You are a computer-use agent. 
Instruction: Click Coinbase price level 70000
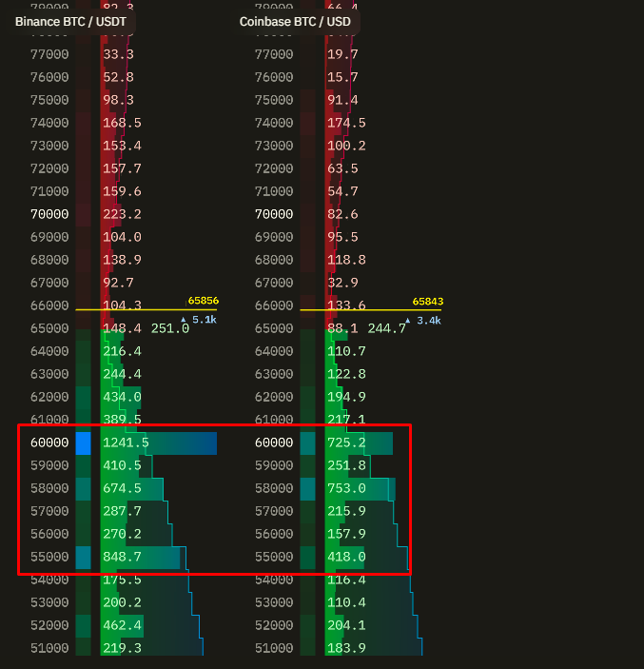pos(274,214)
